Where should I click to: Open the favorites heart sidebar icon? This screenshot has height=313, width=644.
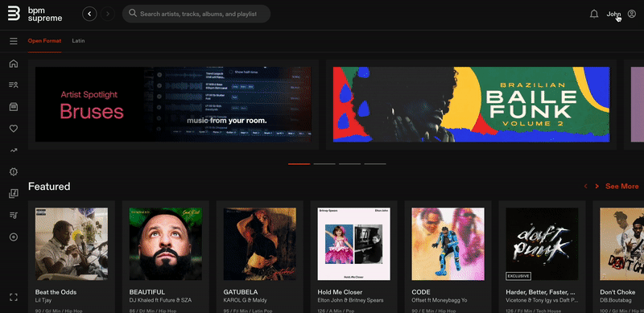pos(14,129)
